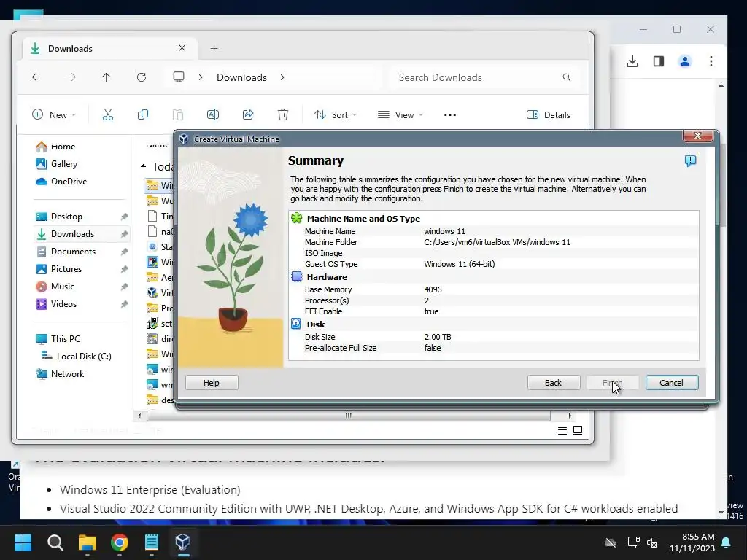
Task: Click the Cut scissors icon in Explorer toolbar
Action: (108, 114)
